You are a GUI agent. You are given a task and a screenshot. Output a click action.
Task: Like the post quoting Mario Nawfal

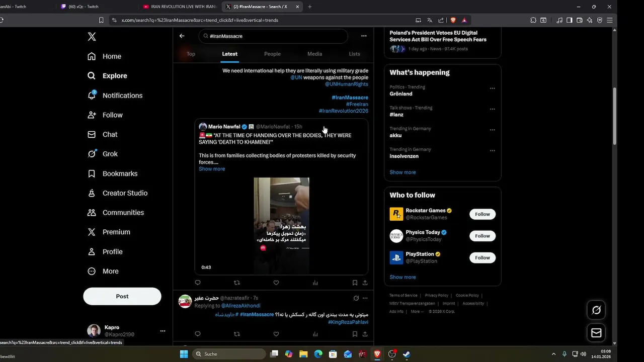(x=276, y=283)
